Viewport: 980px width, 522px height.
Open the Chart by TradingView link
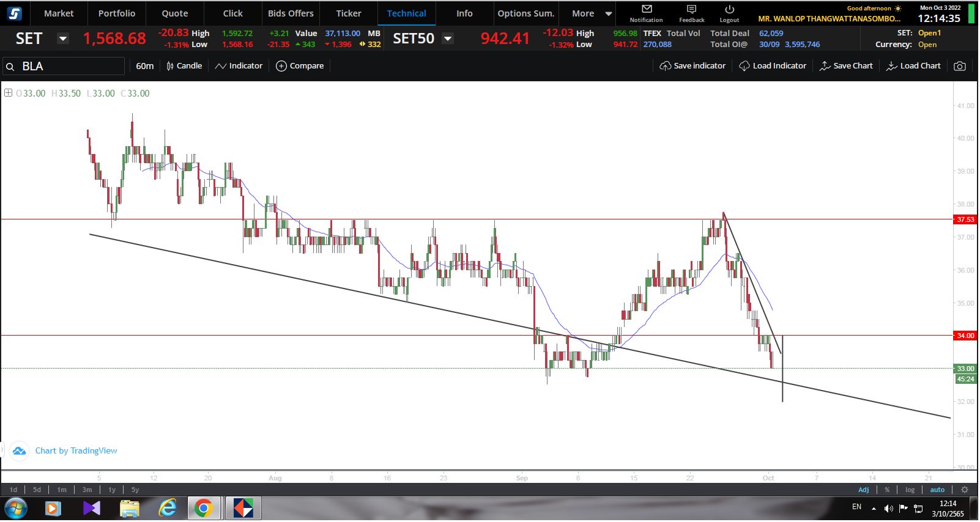[x=76, y=451]
